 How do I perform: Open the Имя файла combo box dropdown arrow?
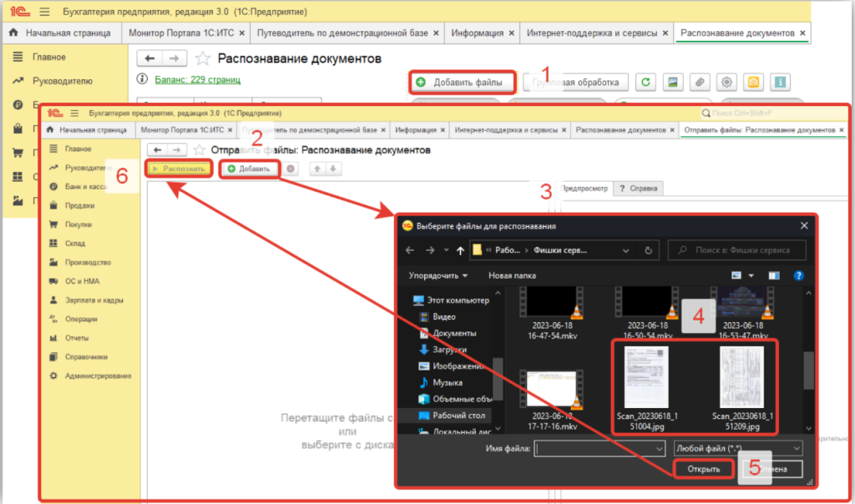[x=660, y=448]
